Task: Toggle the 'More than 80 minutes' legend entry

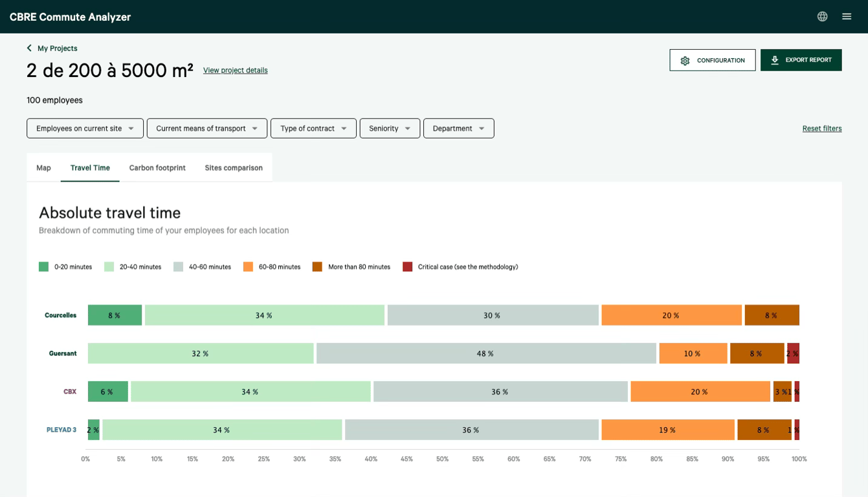Action: (317, 266)
